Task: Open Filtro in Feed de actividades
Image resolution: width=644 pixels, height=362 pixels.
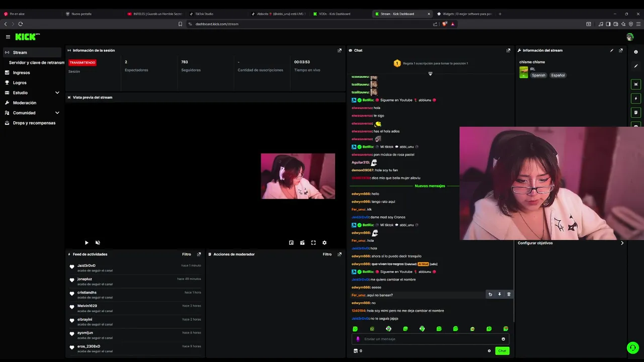Action: pos(187,254)
